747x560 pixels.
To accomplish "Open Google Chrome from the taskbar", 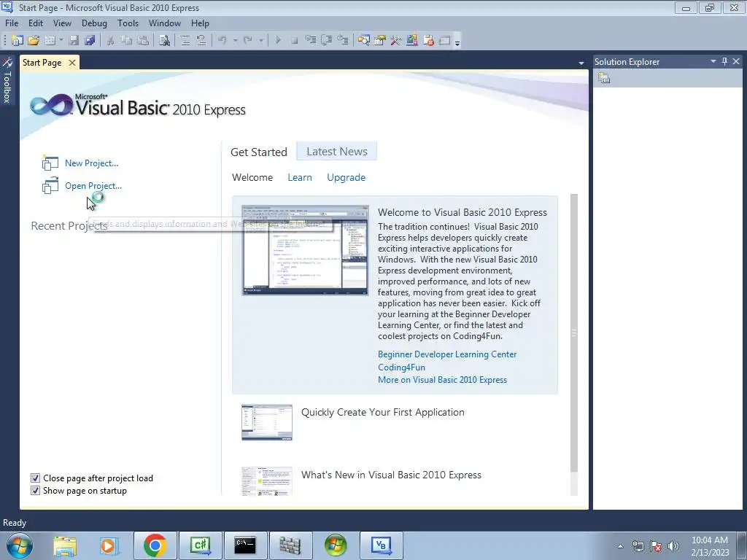I will click(x=155, y=545).
